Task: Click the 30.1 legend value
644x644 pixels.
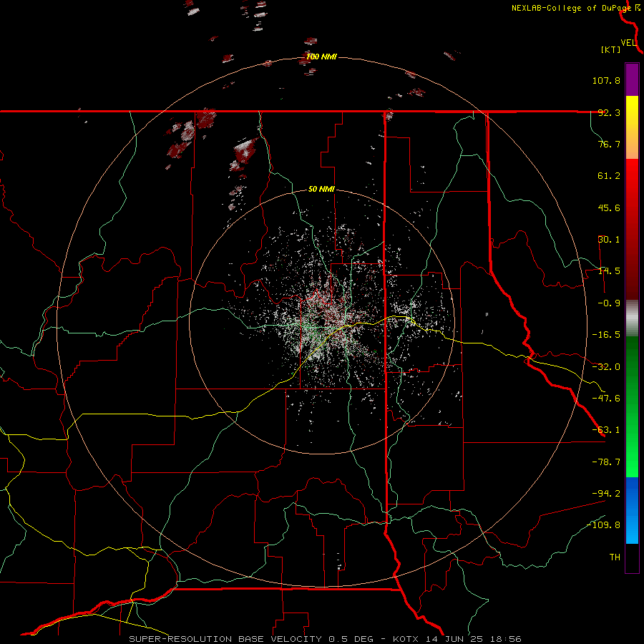Action: click(609, 240)
